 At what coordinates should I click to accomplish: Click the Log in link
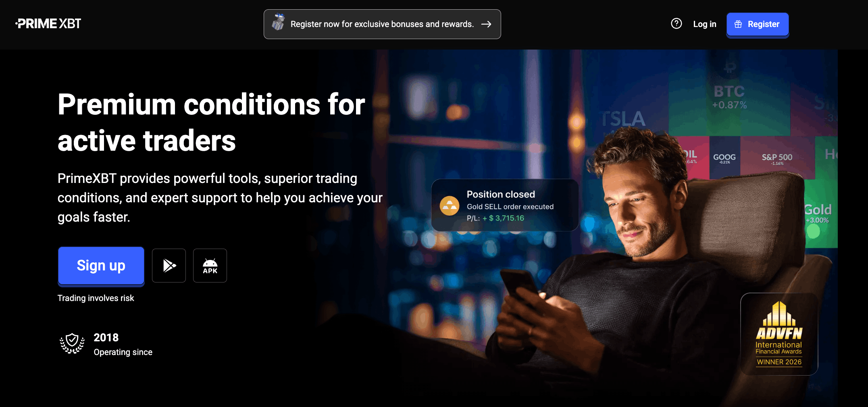[705, 24]
